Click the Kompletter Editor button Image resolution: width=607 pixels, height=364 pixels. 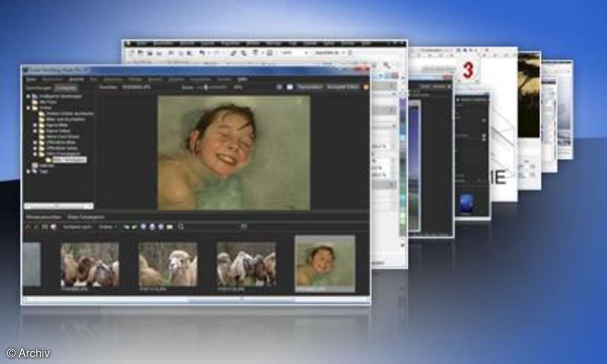pyautogui.click(x=342, y=87)
